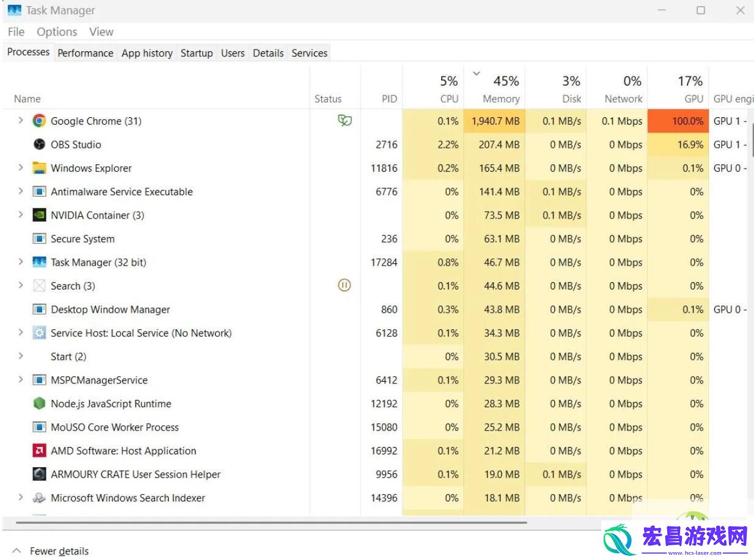Select the 1,940.7 MB memory cell for Chrome
Image resolution: width=754 pixels, height=560 pixels.
coord(494,121)
